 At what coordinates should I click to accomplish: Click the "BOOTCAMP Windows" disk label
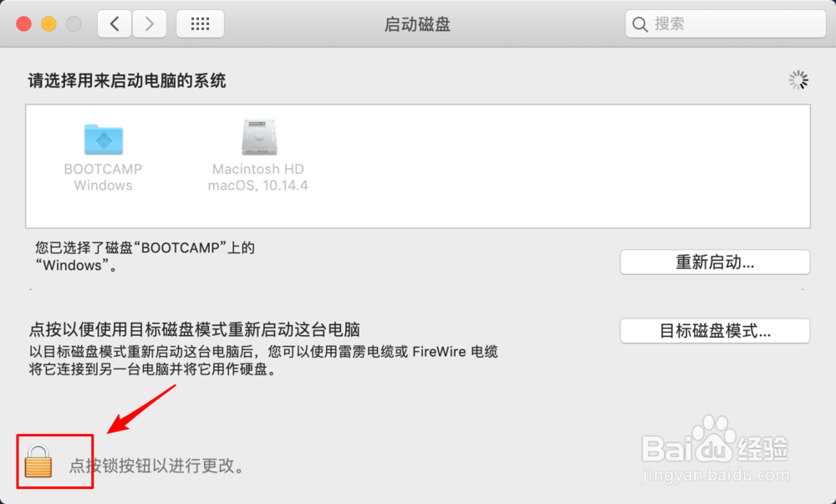(x=103, y=177)
